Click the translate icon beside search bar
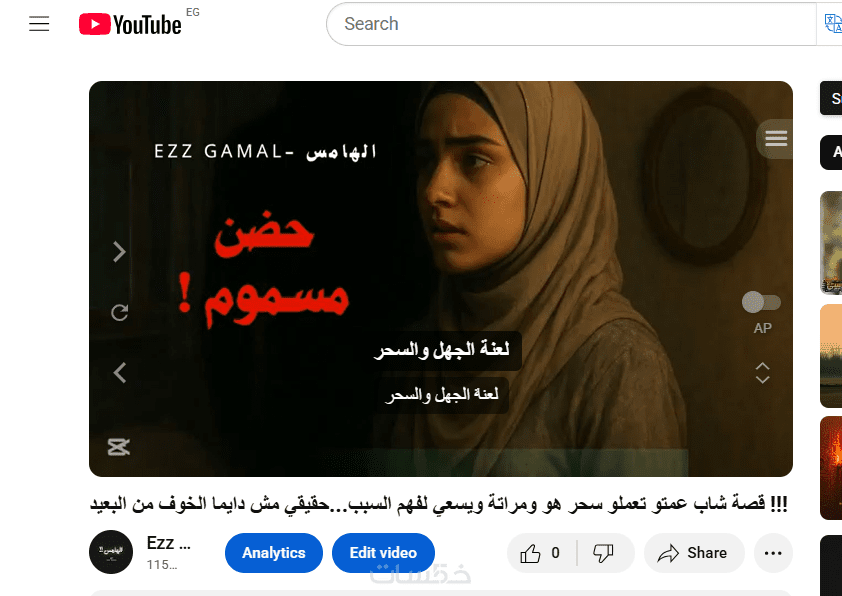Screen dimensions: 842x596 point(832,24)
